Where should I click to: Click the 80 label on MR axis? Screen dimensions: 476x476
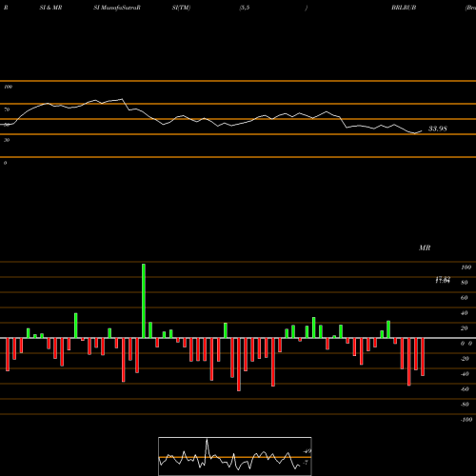tap(465, 283)
